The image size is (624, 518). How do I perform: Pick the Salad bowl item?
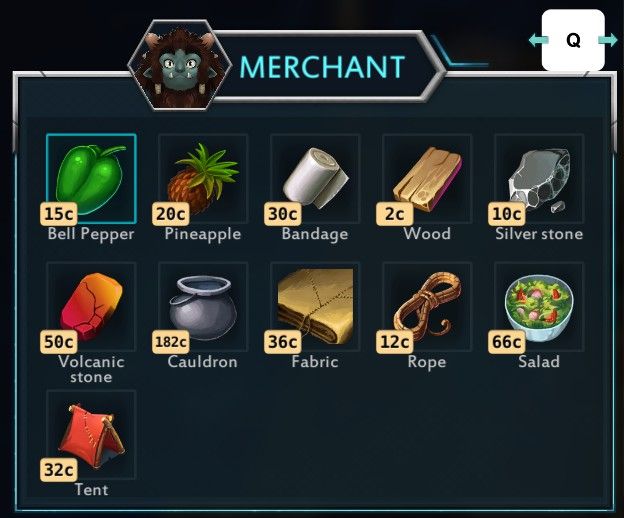coord(539,307)
